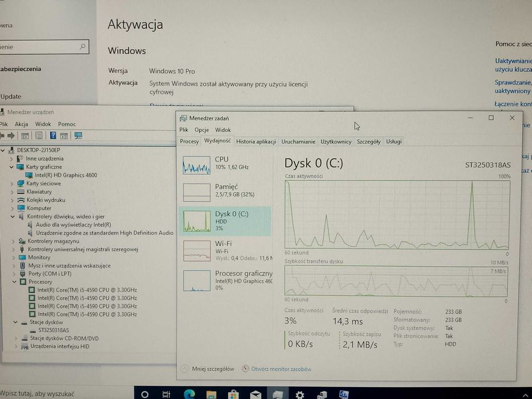Expand Karty sieciowe node
Screen dimensions: 532x399
[12, 184]
